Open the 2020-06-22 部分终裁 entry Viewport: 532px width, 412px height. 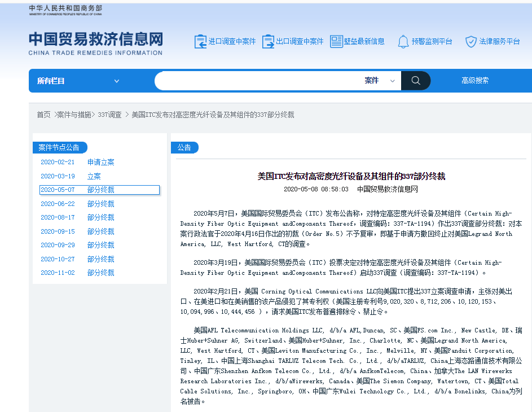[x=77, y=204]
